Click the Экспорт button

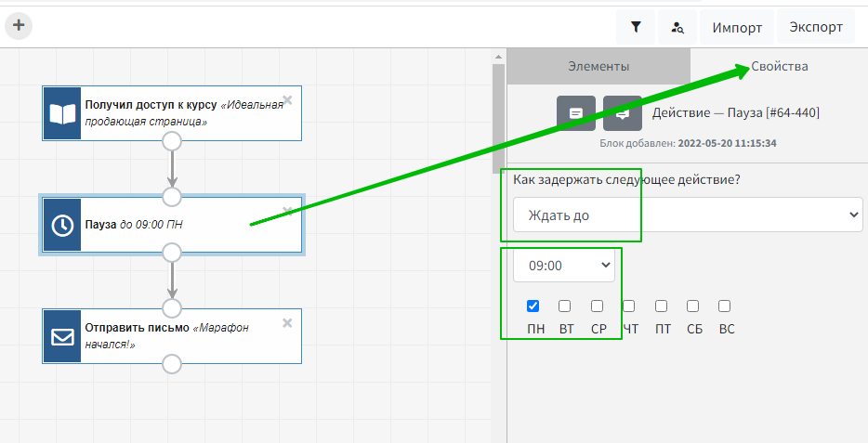(816, 27)
